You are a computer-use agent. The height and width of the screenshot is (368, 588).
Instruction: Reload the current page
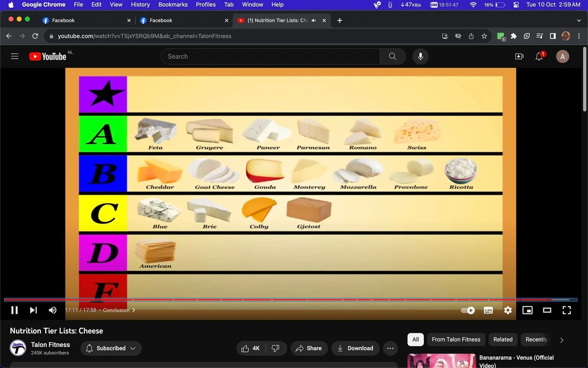(35, 36)
